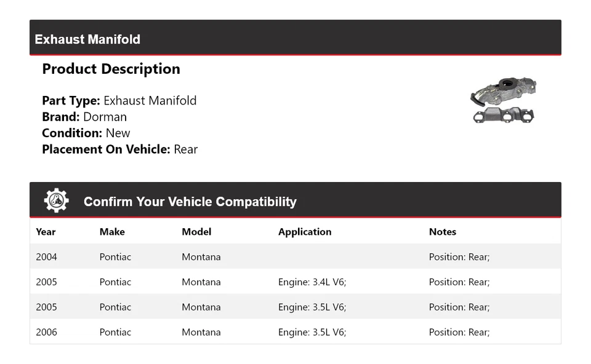The width and height of the screenshot is (591, 364).
Task: Select the 2006 year cell
Action: click(x=46, y=332)
